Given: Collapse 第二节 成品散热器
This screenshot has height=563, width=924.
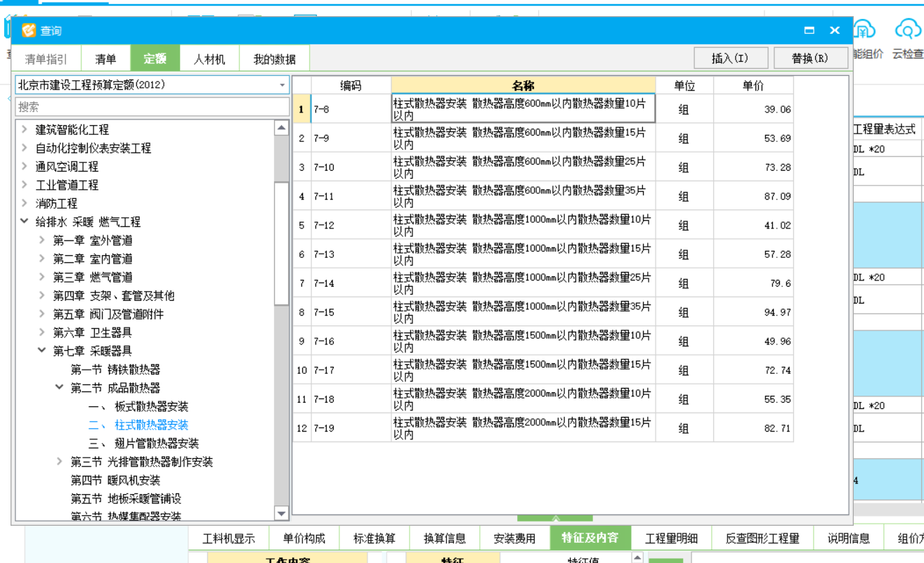Looking at the screenshot, I should (x=60, y=387).
